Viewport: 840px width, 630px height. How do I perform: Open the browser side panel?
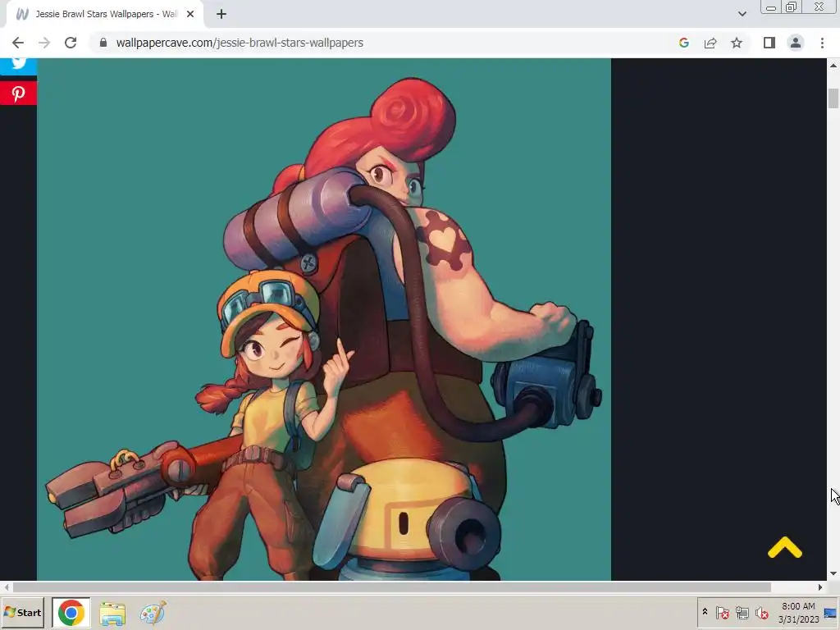[769, 43]
